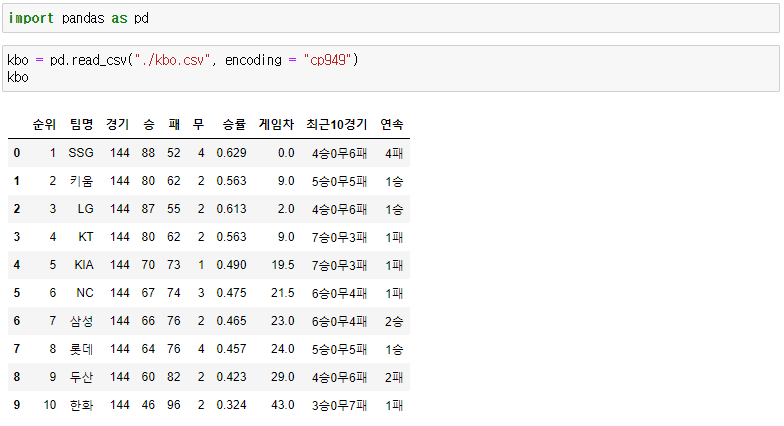Select the 두산 team name cell
This screenshot has width=784, height=426.
pos(82,376)
